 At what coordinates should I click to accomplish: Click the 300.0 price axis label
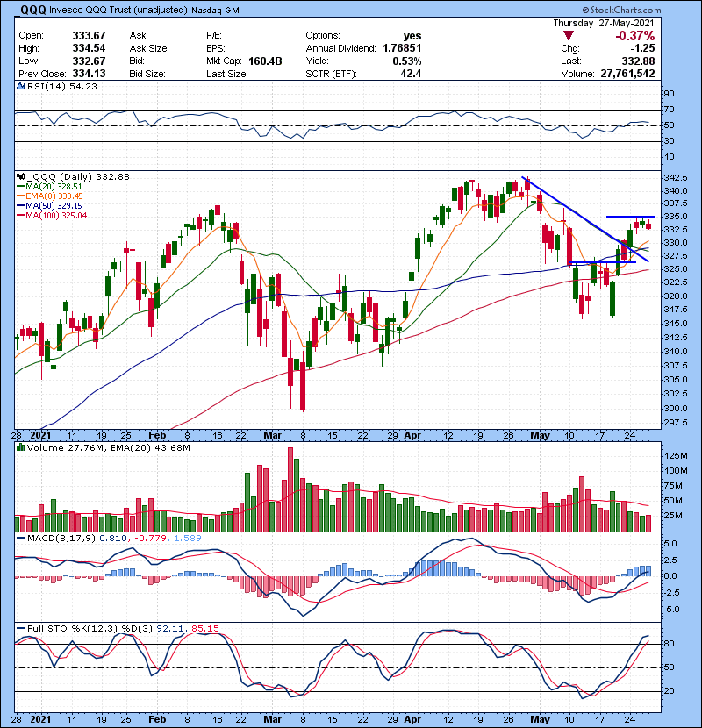coord(676,408)
